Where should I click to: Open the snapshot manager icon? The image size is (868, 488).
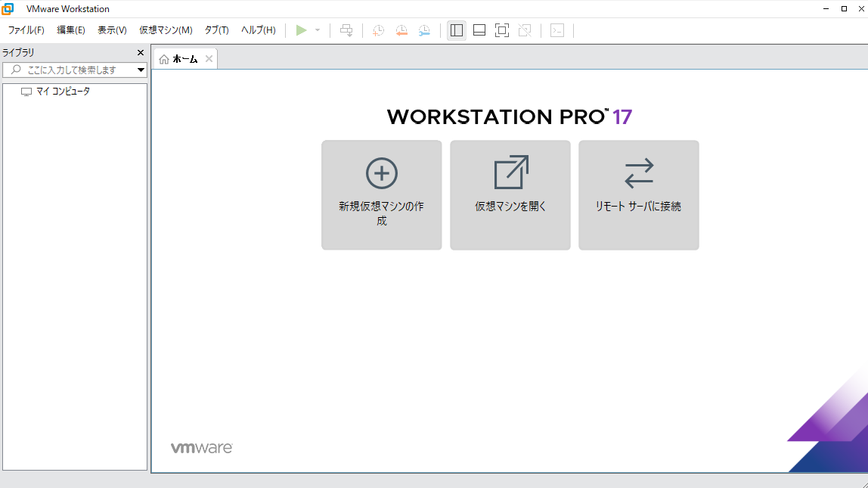pyautogui.click(x=424, y=30)
